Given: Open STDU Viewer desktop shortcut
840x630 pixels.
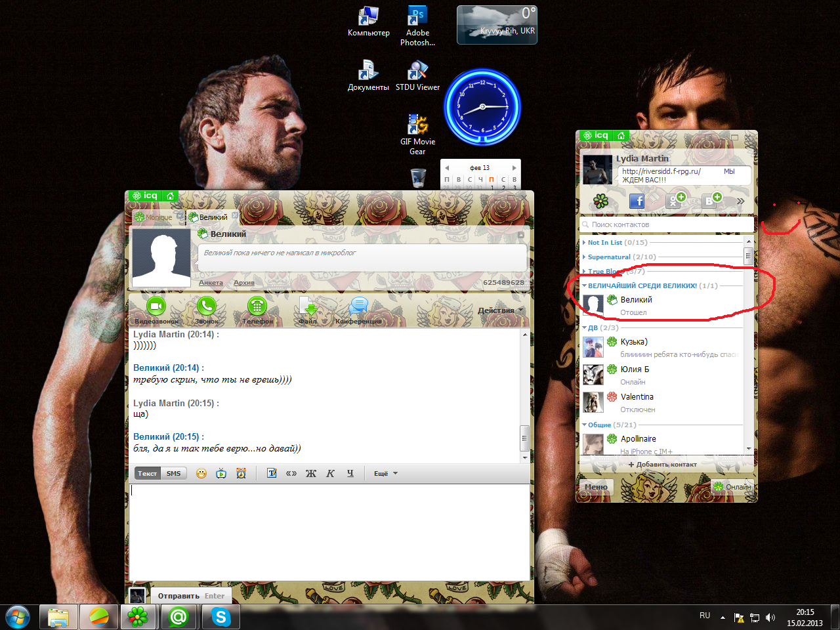Looking at the screenshot, I should [x=417, y=75].
